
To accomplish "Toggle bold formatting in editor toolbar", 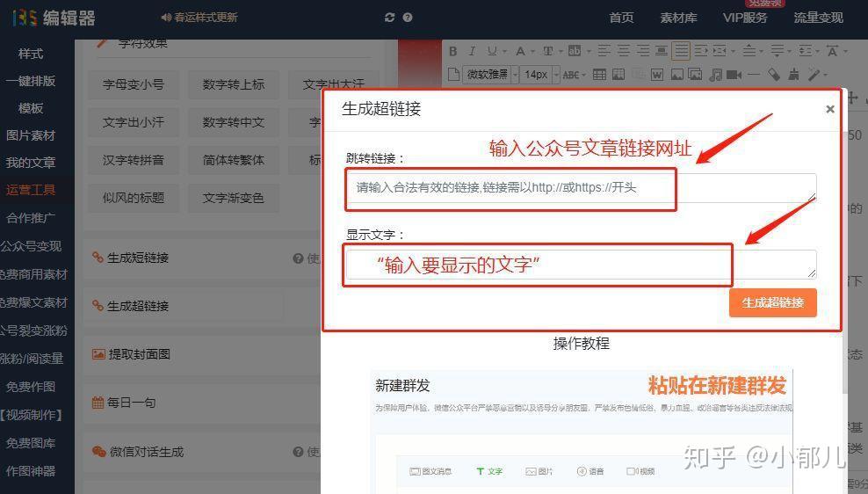I will click(x=453, y=52).
